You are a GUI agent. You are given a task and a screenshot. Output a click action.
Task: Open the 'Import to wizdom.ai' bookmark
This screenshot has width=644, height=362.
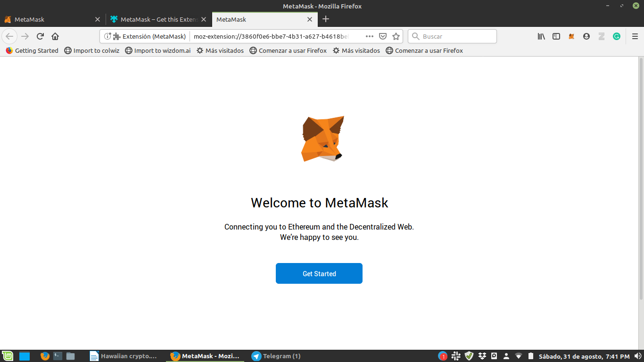pos(158,50)
